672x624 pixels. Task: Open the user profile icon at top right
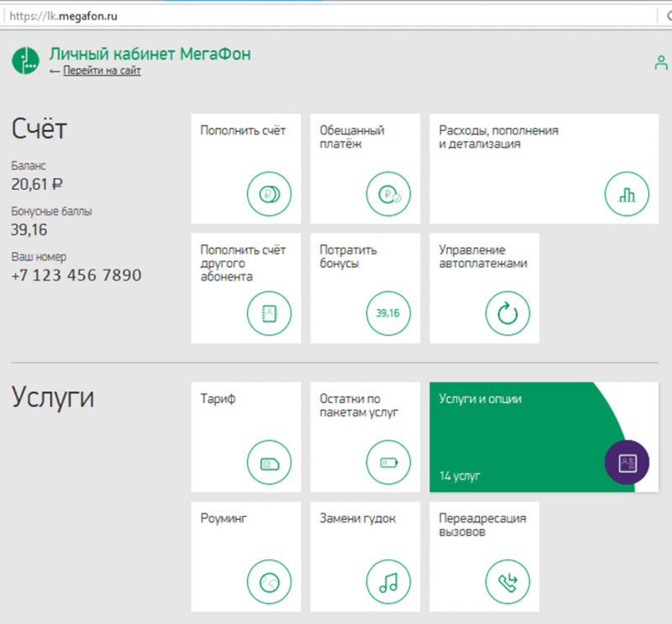click(661, 63)
